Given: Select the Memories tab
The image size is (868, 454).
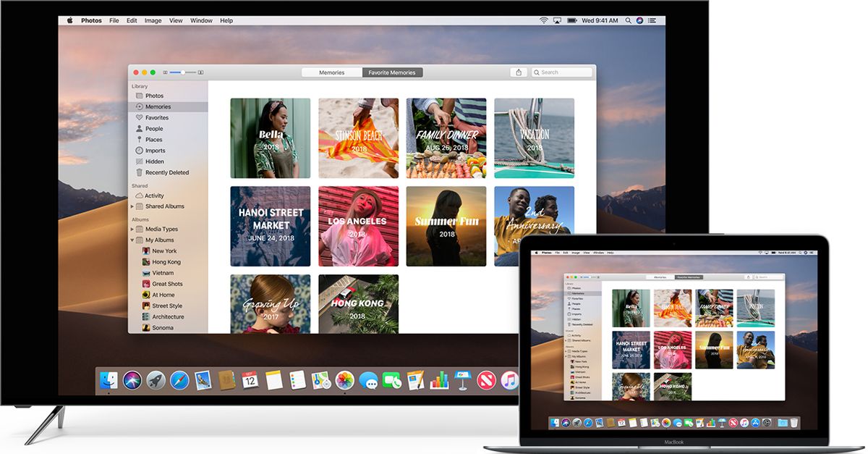Looking at the screenshot, I should point(331,72).
